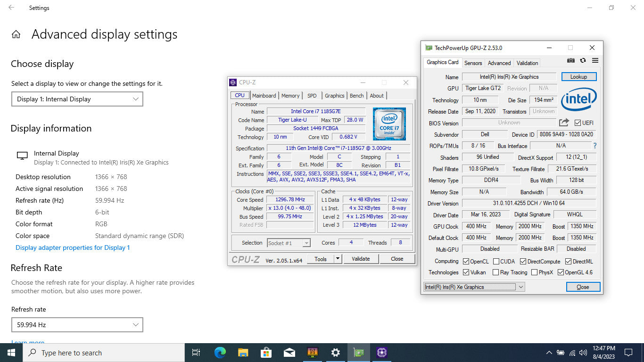Click the Core Speed value 1296.78 MHz
This screenshot has width=644, height=362.
coord(290,199)
